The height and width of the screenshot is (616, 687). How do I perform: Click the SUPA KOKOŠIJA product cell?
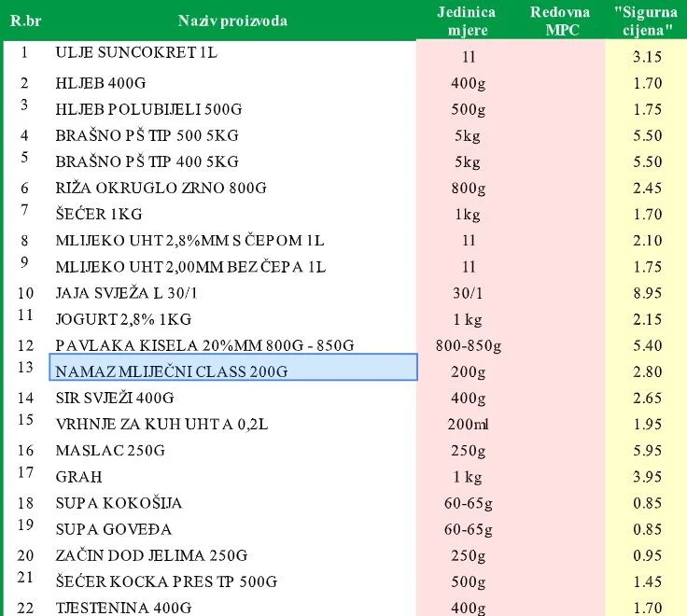[x=232, y=503]
